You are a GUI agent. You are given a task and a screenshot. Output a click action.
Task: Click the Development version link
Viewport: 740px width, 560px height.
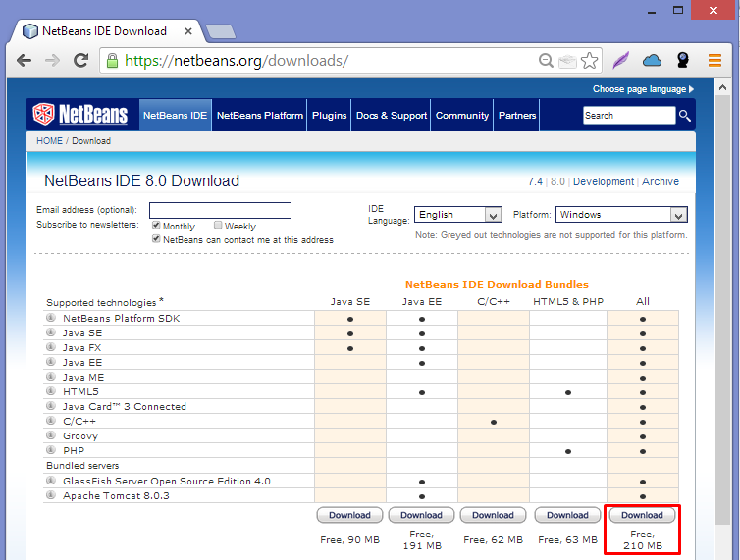(604, 181)
